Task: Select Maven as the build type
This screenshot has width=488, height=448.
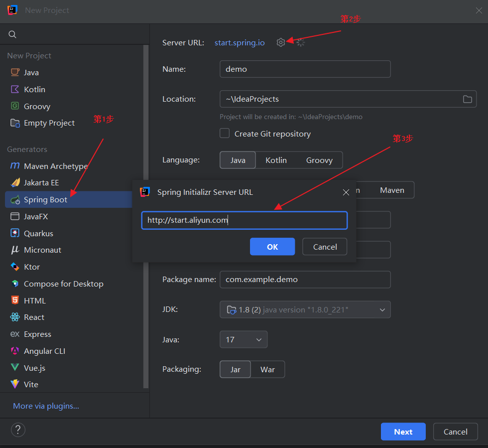Action: [x=392, y=190]
